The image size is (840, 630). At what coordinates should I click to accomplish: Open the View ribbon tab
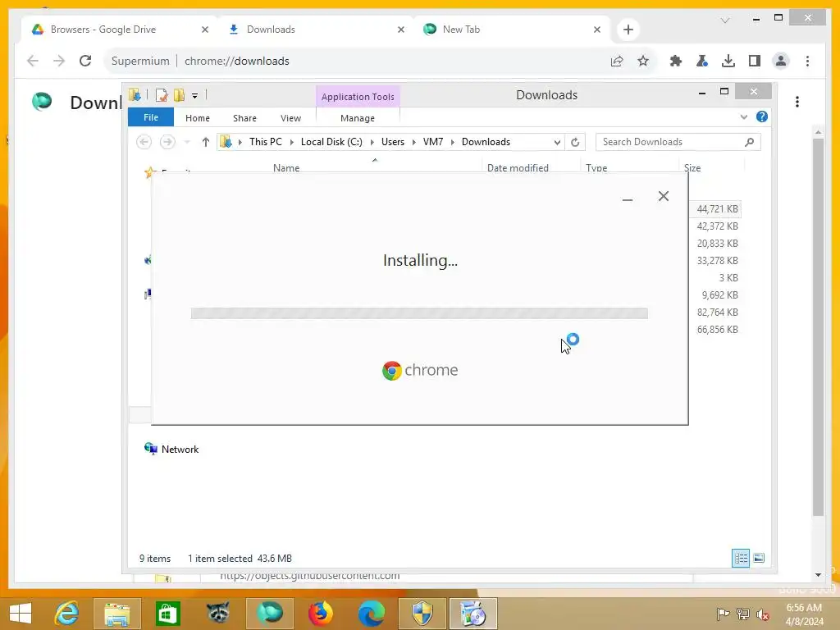click(290, 118)
